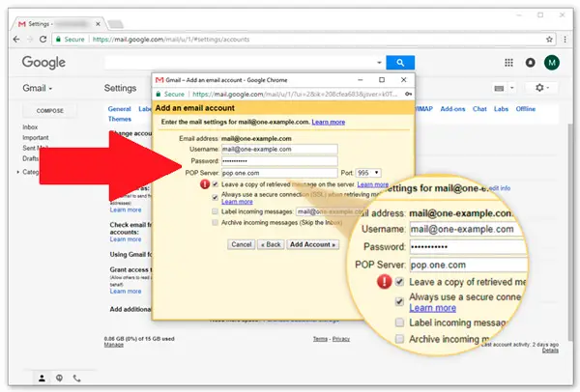The height and width of the screenshot is (392, 580).
Task: Enable Label incoming messages checkbox
Action: [x=215, y=211]
